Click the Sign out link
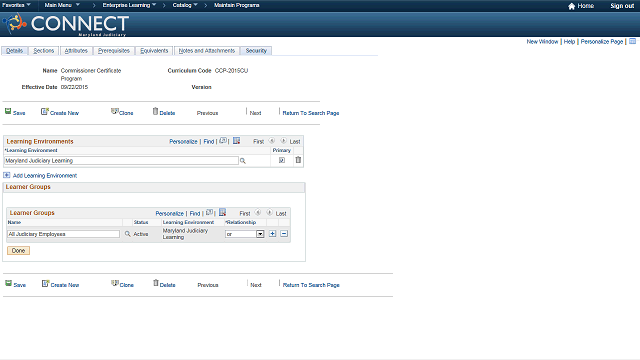The image size is (640, 360). coord(622,6)
